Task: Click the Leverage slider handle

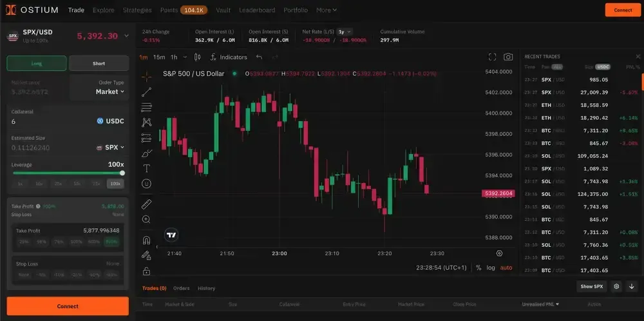Action: coord(122,173)
